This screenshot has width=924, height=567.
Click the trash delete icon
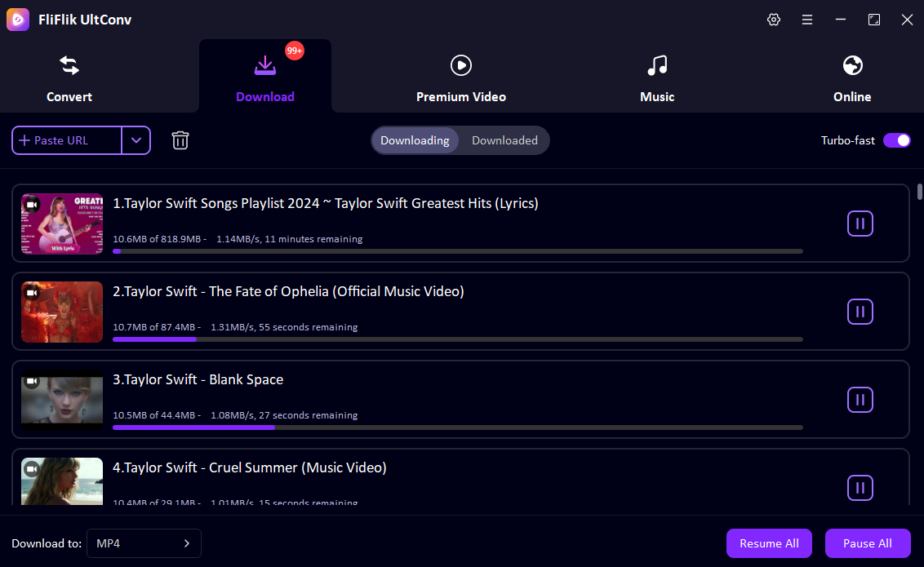pyautogui.click(x=180, y=140)
